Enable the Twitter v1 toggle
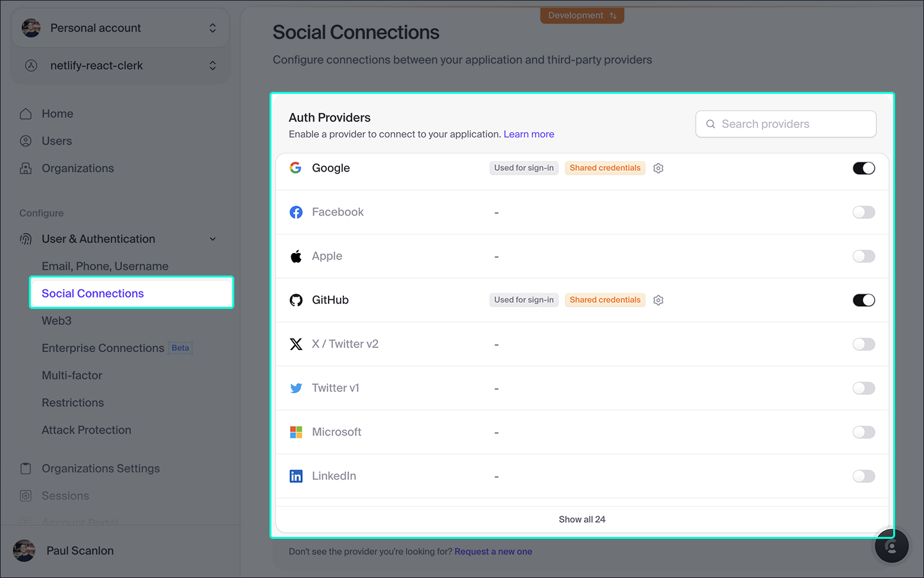Image resolution: width=924 pixels, height=578 pixels. pyautogui.click(x=864, y=388)
